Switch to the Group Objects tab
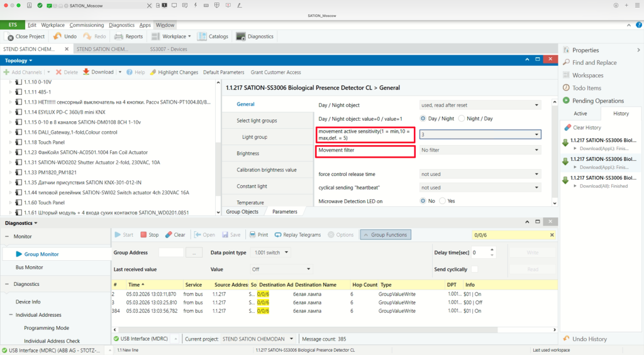The height and width of the screenshot is (355, 644). click(x=242, y=212)
